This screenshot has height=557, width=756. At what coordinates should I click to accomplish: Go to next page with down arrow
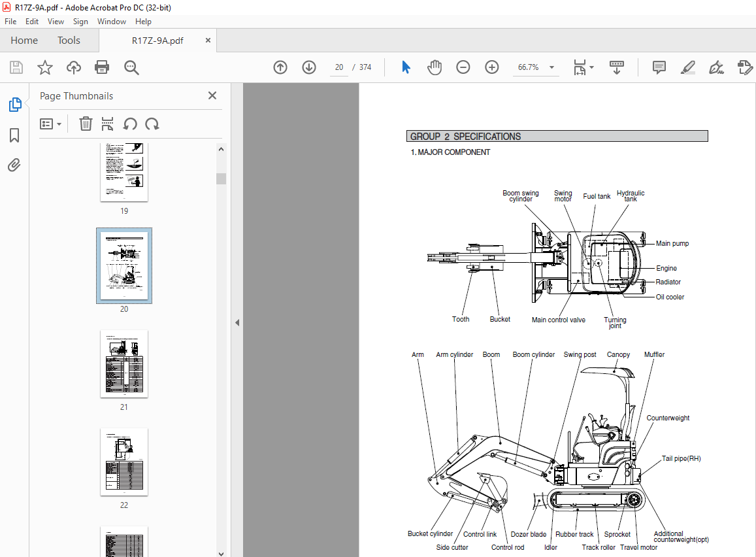coord(309,67)
